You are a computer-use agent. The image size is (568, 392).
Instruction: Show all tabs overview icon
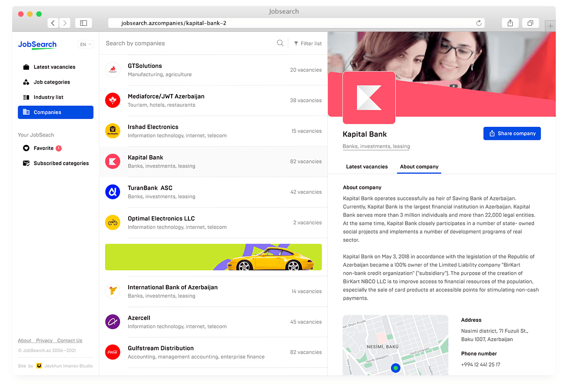tap(530, 23)
